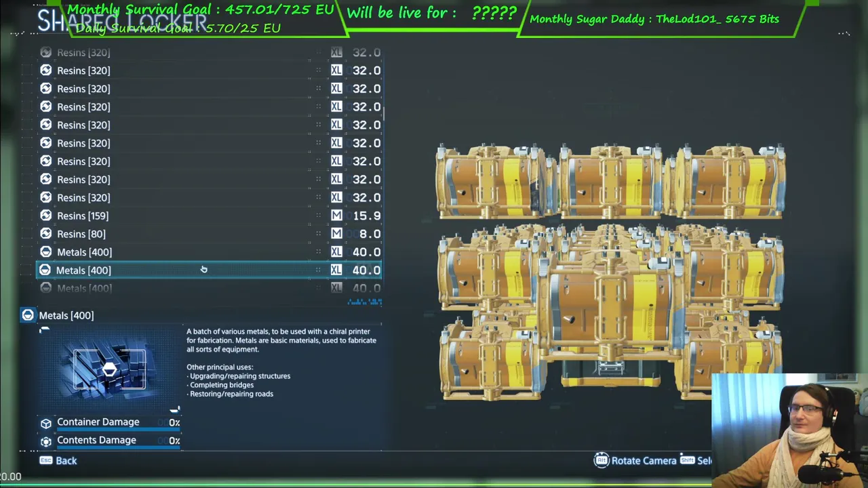Click the drag handle dots on Resins [159] row
The height and width of the screenshot is (488, 868).
(x=318, y=216)
